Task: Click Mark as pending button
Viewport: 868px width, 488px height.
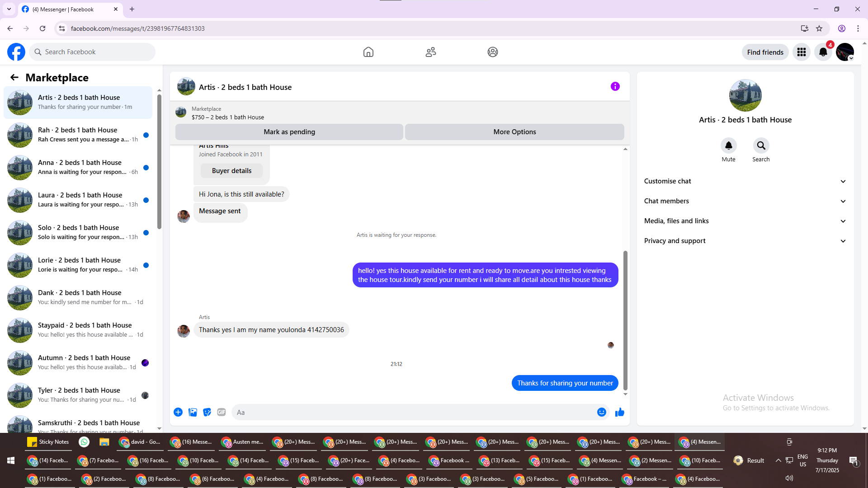Action: click(289, 132)
